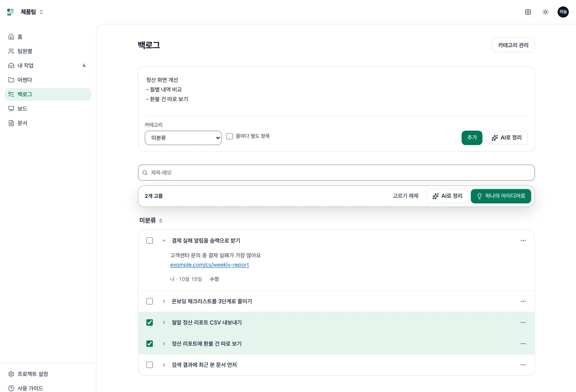Open the 하늘 user avatar menu
The width and height of the screenshot is (576, 392).
pos(563,12)
